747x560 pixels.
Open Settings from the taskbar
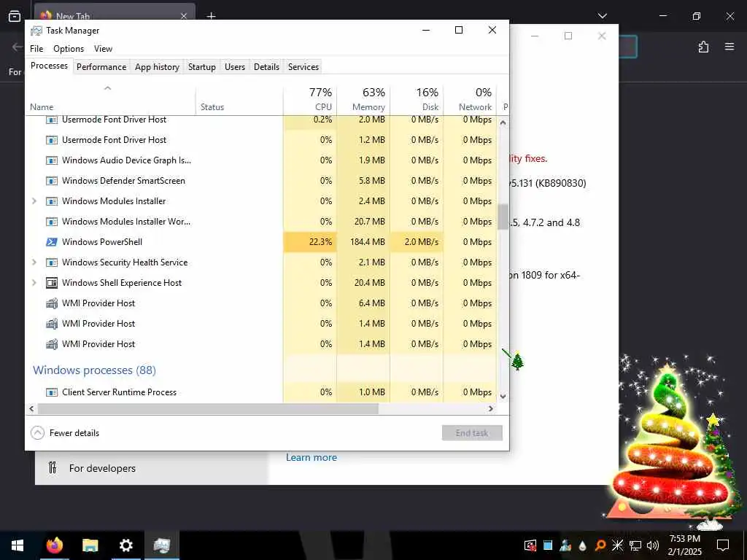(x=125, y=545)
